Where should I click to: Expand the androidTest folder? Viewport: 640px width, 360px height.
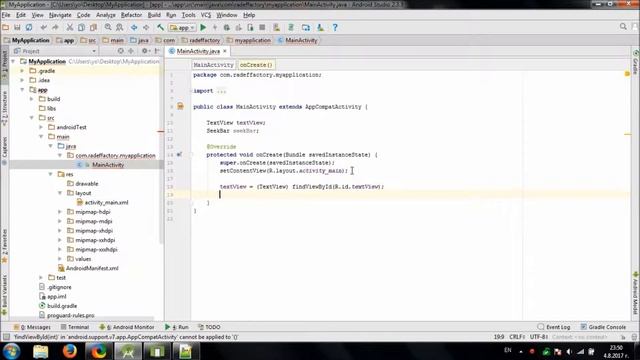tap(41, 127)
